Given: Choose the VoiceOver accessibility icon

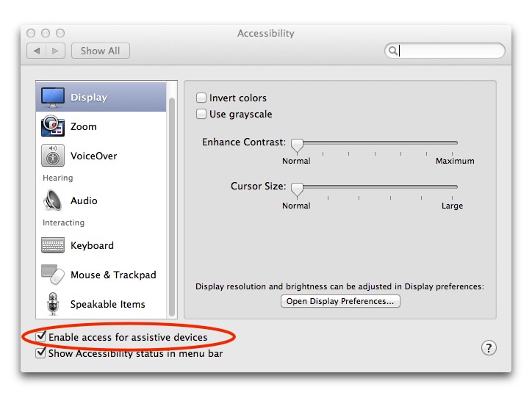Looking at the screenshot, I should click(x=53, y=156).
